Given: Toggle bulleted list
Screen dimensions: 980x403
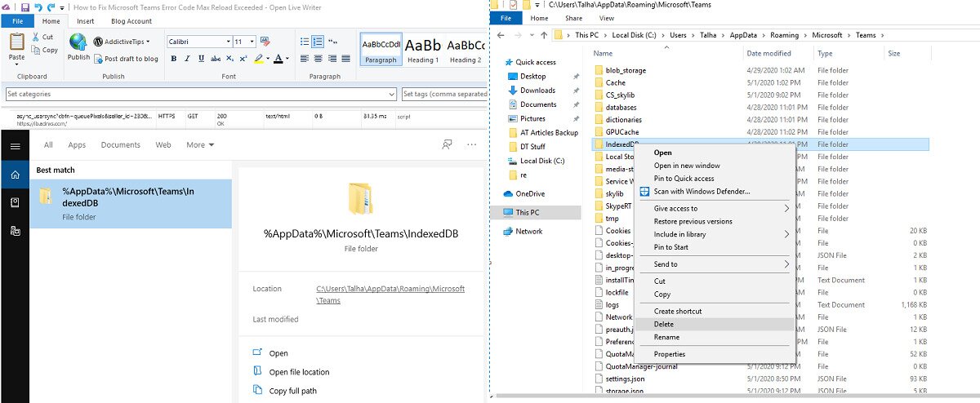Looking at the screenshot, I should click(305, 42).
